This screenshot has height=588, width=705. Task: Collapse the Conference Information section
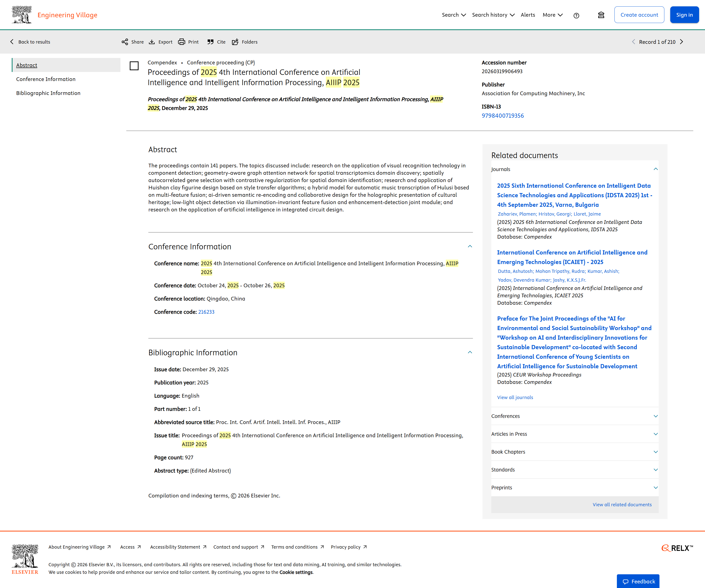coord(470,247)
